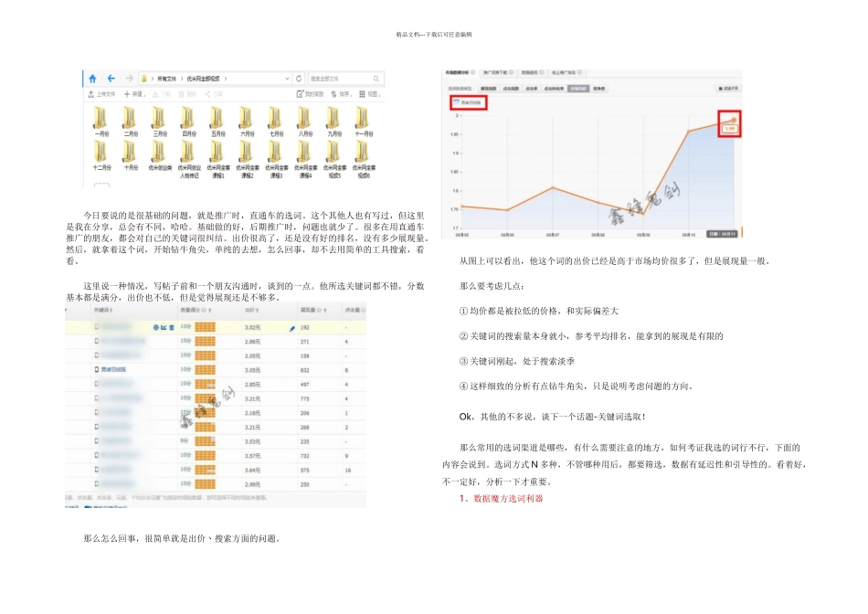Click the grey forward arrow
Viewport: 868px width, 614px height.
click(129, 79)
